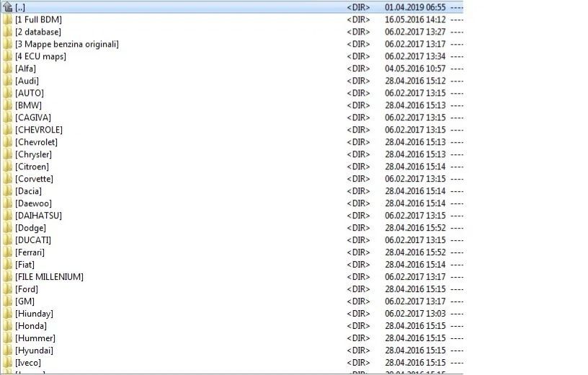This screenshot has width=588, height=375.
Task: Select the CAGIVA folder icon
Action: 7,118
